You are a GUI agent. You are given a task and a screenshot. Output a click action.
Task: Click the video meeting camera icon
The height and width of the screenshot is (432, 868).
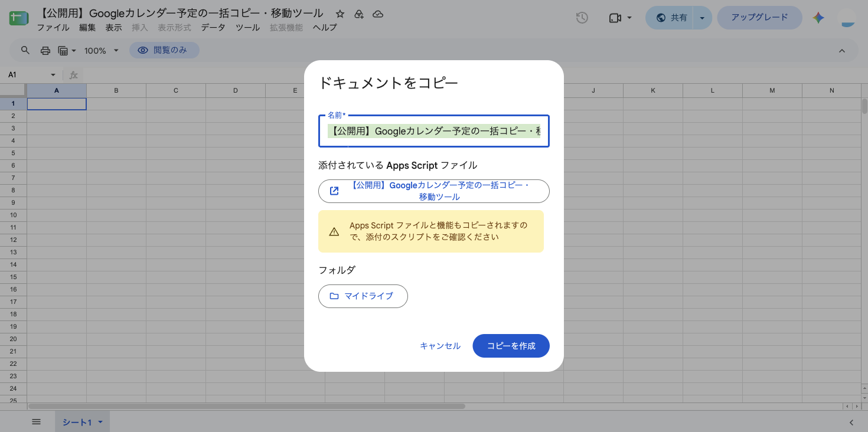tap(615, 18)
